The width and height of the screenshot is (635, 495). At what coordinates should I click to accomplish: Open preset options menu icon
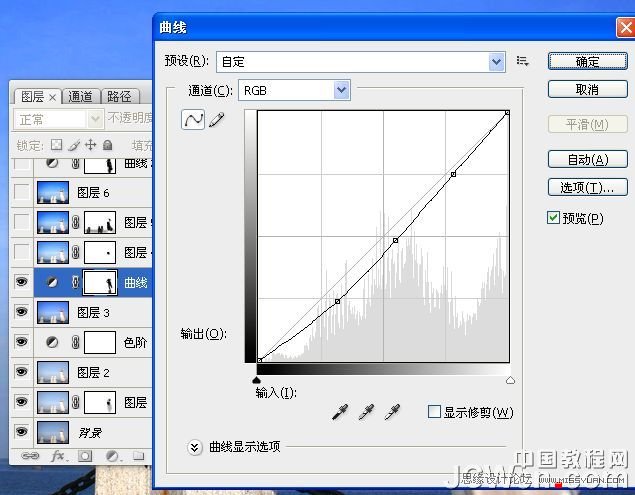click(x=522, y=62)
